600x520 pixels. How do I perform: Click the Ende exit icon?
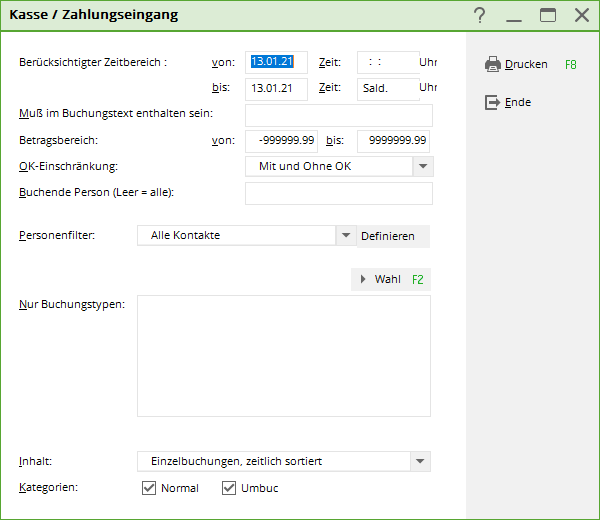coord(492,102)
